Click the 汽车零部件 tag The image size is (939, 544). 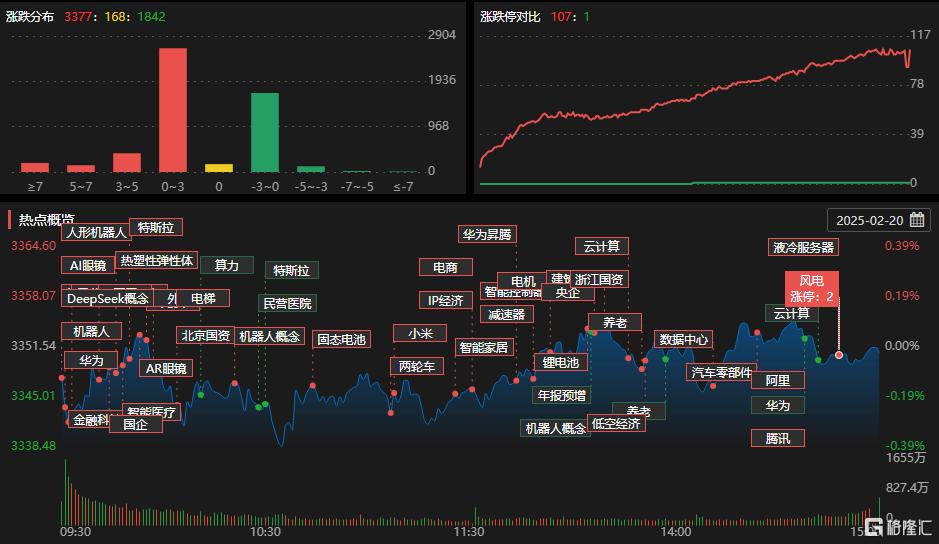point(721,372)
